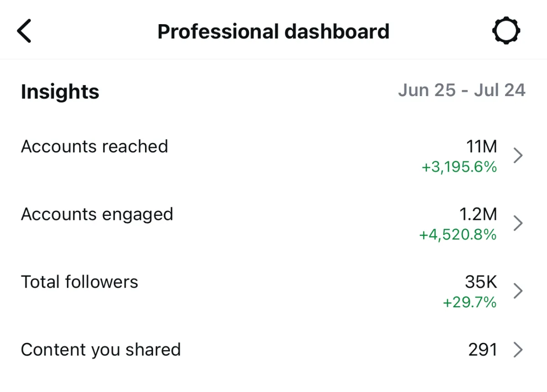Select the Insights section heading
This screenshot has width=547, height=392.
point(60,92)
